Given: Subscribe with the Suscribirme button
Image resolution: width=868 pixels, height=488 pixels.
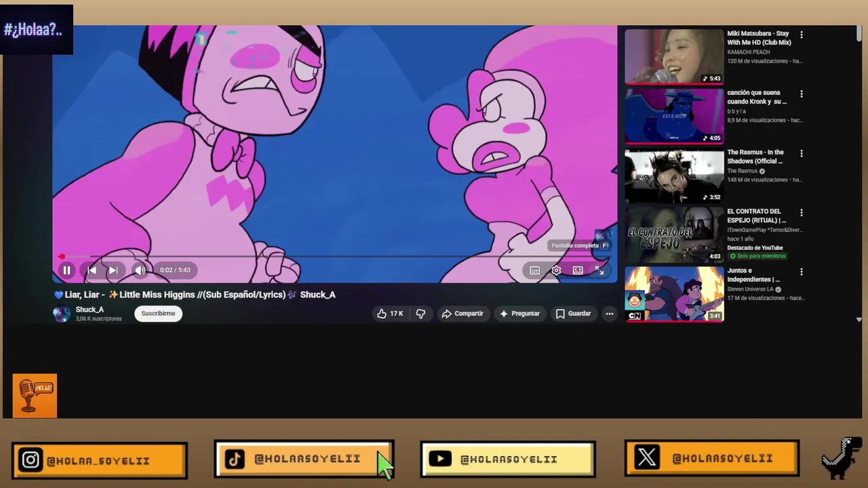Looking at the screenshot, I should (158, 313).
